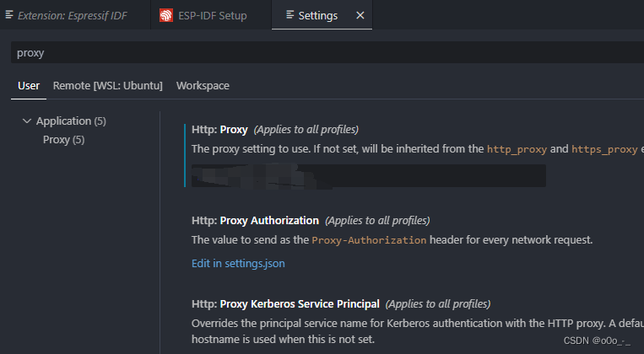Image resolution: width=644 pixels, height=354 pixels.
Task: Select Application (5) in settings tree
Action: click(x=71, y=121)
